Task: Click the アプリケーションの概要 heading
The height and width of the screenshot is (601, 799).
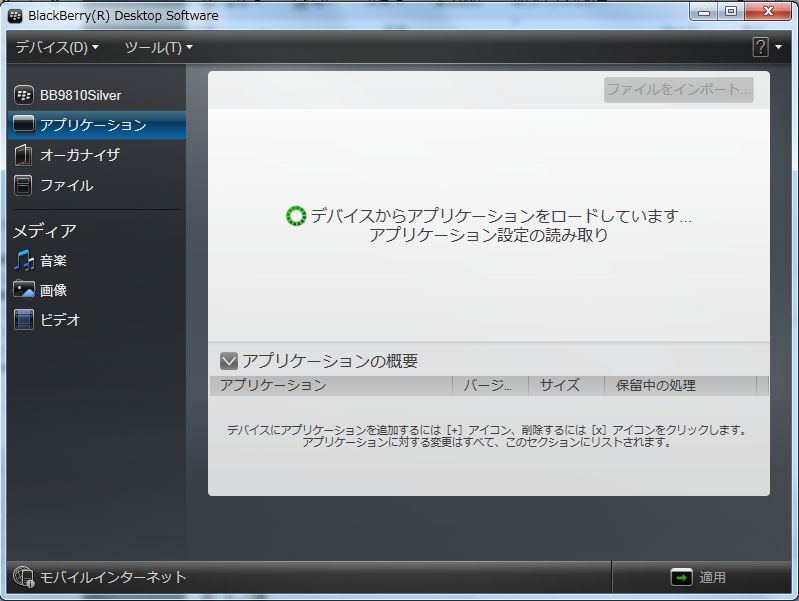Action: 330,361
